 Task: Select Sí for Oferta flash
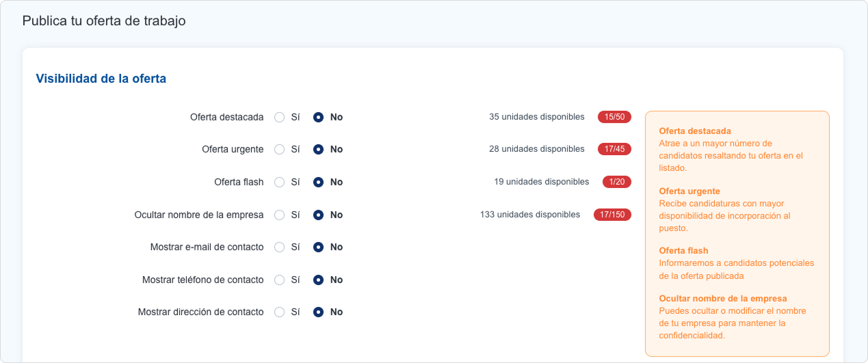coord(279,182)
